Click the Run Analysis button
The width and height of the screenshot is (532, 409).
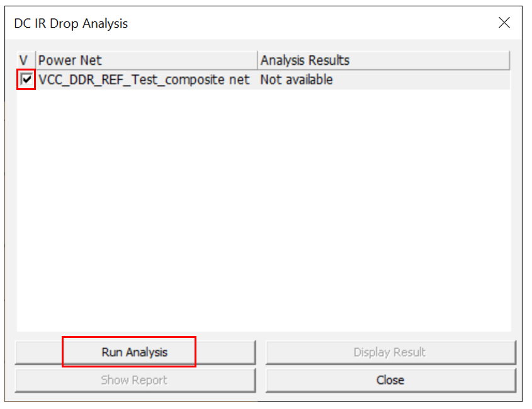point(135,352)
